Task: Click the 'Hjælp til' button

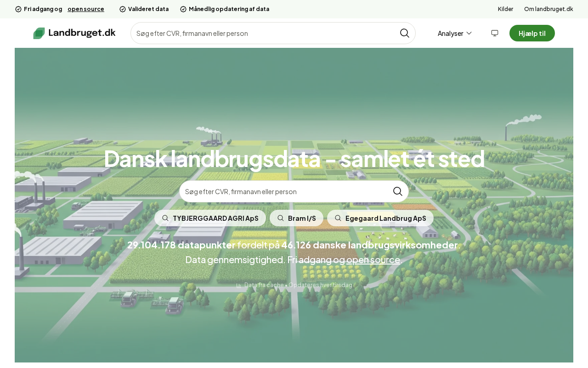Action: point(532,33)
